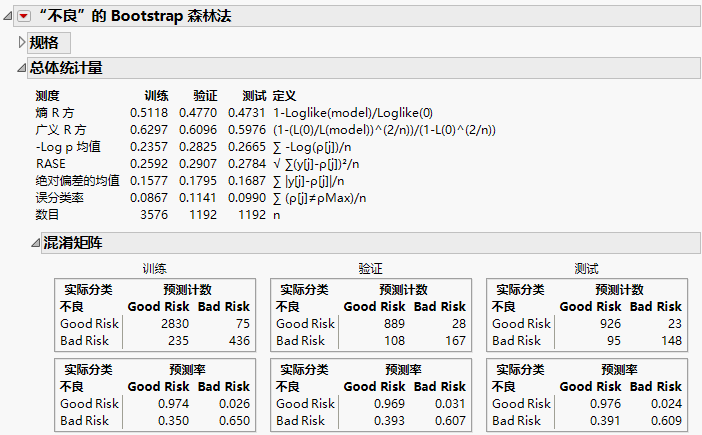This screenshot has height=435, width=702.
Task: Select the RASE row label
Action: [x=51, y=164]
